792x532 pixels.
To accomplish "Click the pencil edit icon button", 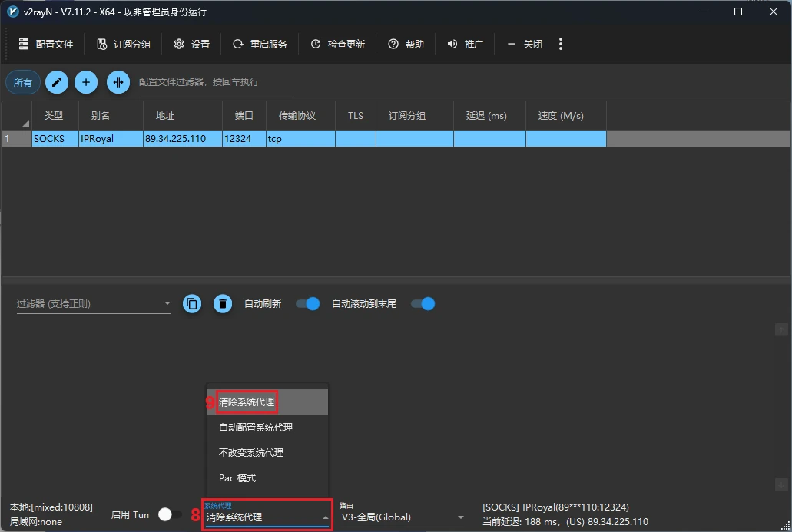I will 57,82.
